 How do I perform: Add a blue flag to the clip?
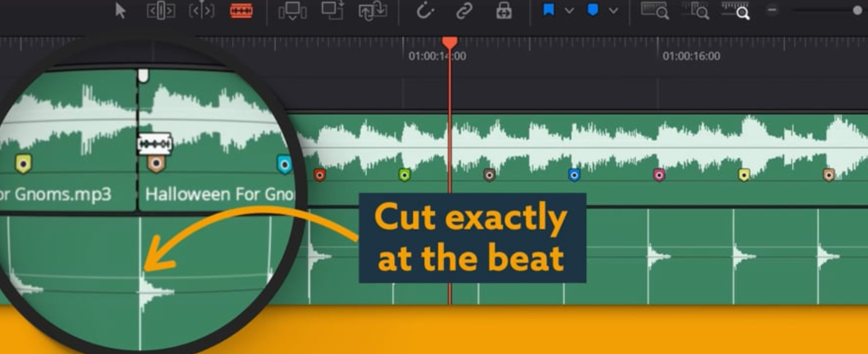[549, 10]
